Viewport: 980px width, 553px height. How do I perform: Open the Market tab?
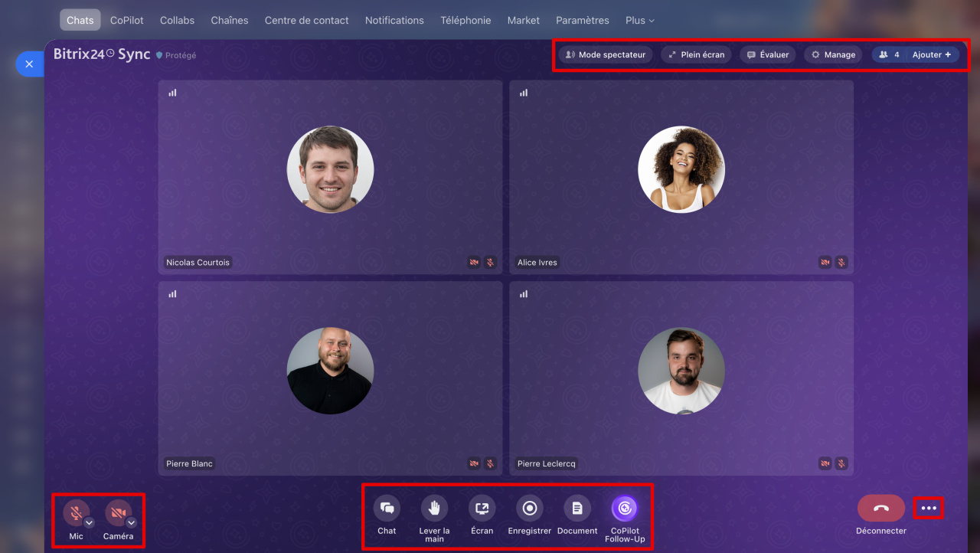(524, 20)
